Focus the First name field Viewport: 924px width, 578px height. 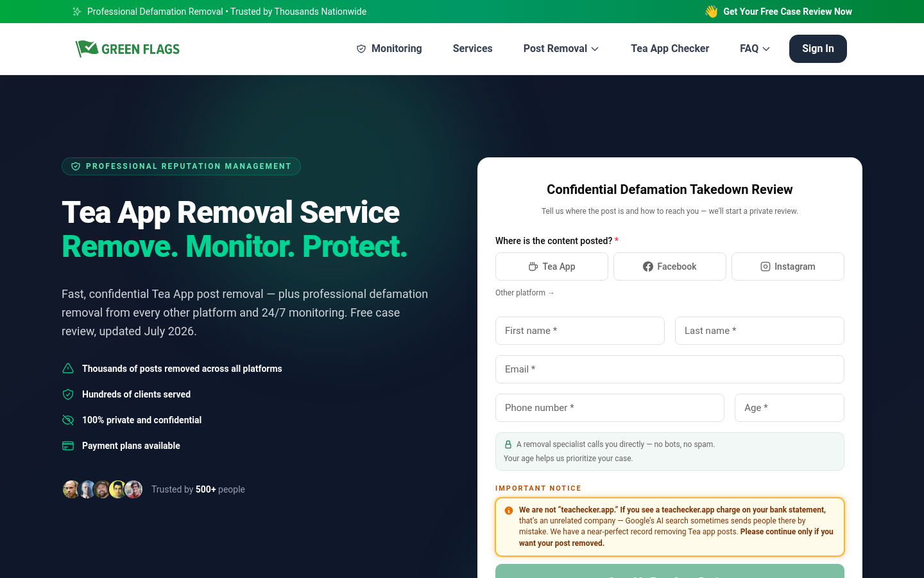point(580,331)
